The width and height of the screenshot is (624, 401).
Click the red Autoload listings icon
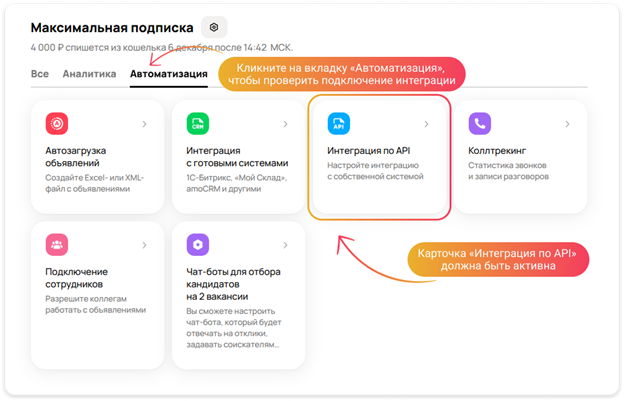[58, 124]
